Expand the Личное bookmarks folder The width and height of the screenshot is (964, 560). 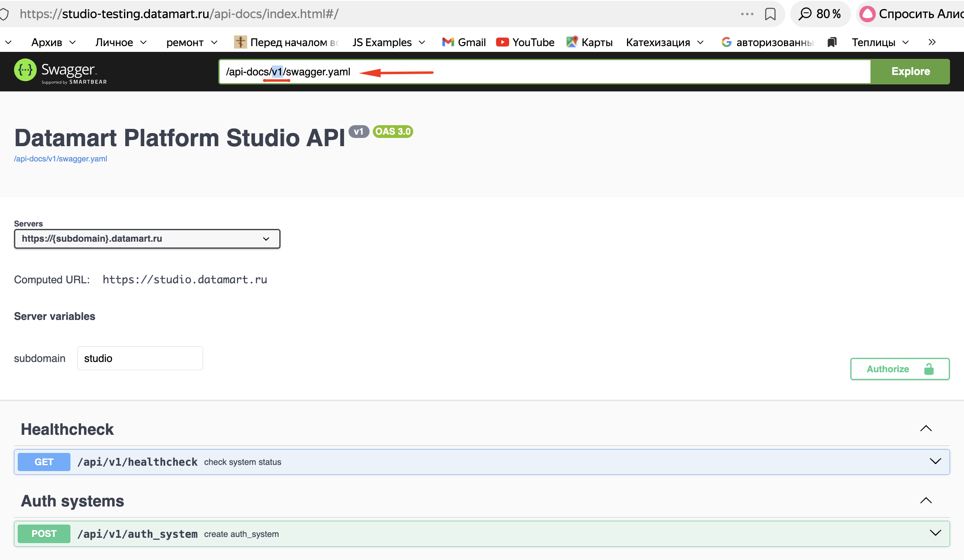(121, 42)
